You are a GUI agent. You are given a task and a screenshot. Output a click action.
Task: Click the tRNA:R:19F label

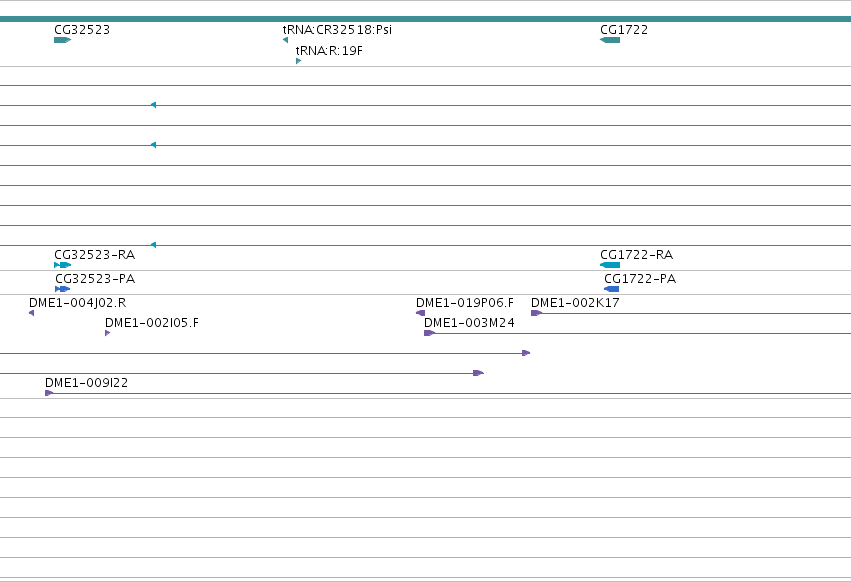coord(329,50)
